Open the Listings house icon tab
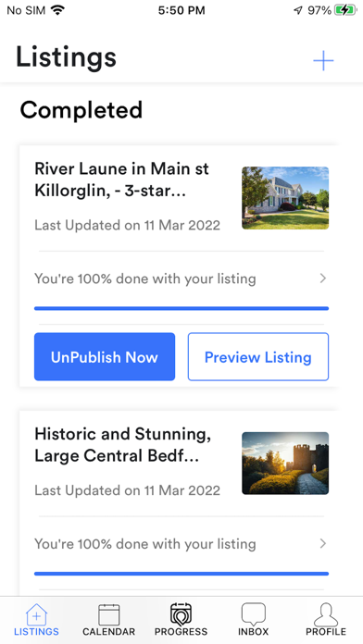Screen dimensions: 363x644 pos(36,614)
